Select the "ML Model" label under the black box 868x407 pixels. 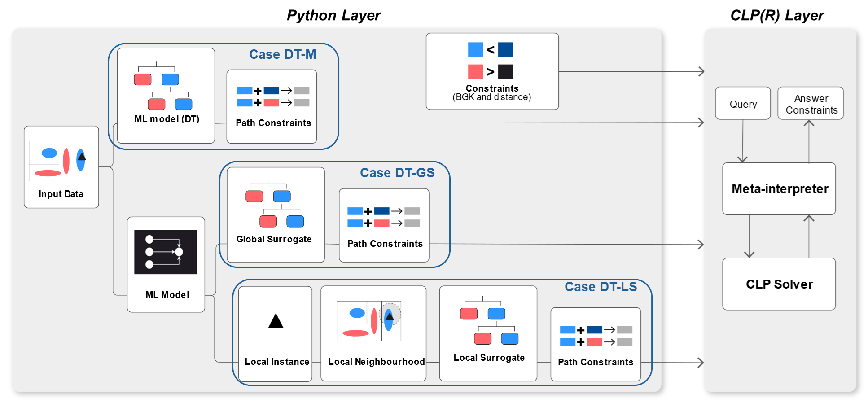pos(167,295)
